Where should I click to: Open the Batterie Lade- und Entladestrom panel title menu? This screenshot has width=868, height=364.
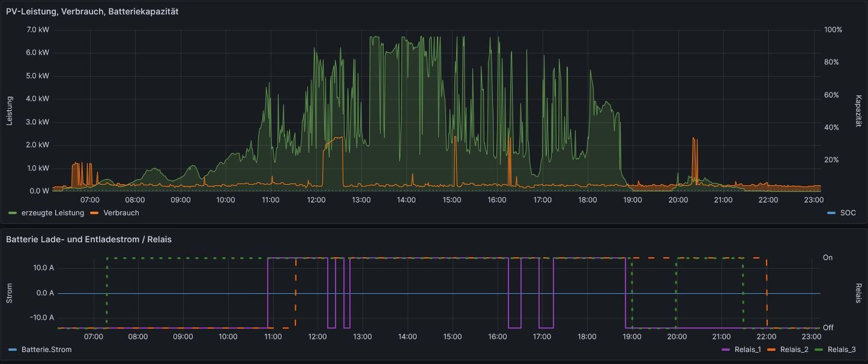pyautogui.click(x=89, y=239)
